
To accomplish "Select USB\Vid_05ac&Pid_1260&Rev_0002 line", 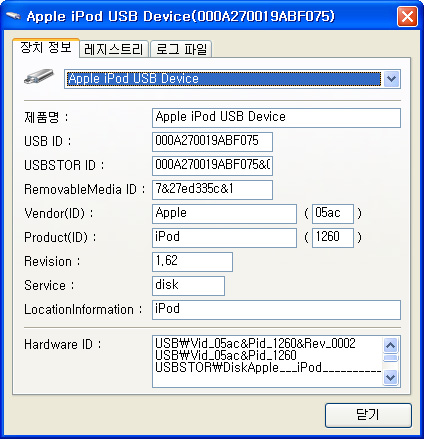I will point(255,343).
